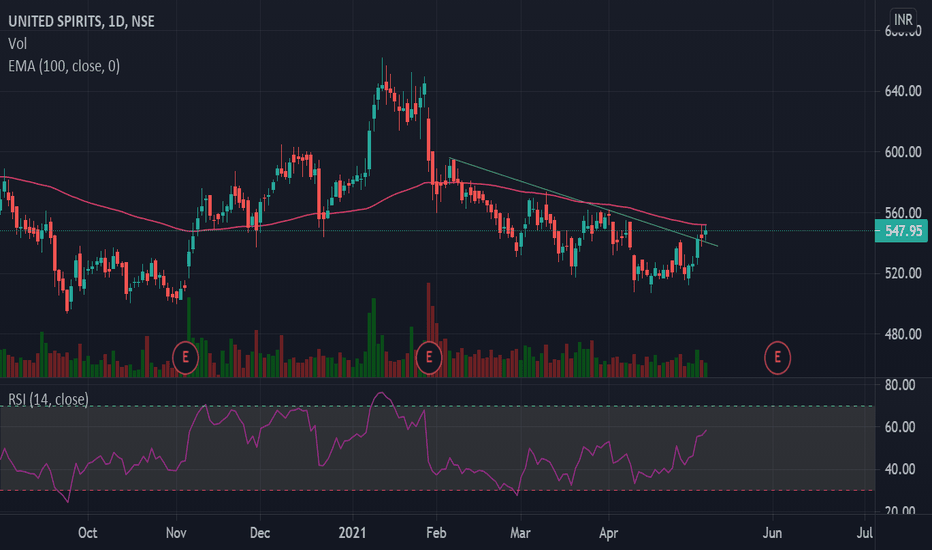Image resolution: width=932 pixels, height=550 pixels.
Task: Click the upcoming earnings marker before June
Action: coord(777,357)
